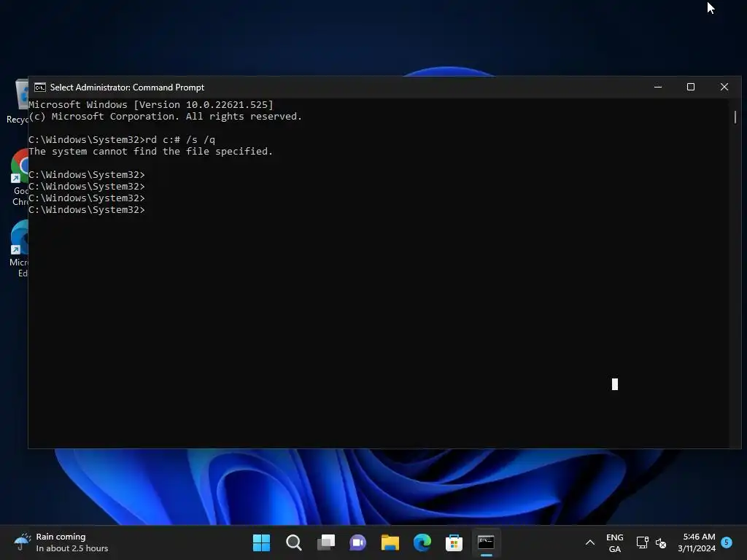Select Google Chrome desktop shortcut
Viewport: 747px width, 560px height.
[x=19, y=177]
